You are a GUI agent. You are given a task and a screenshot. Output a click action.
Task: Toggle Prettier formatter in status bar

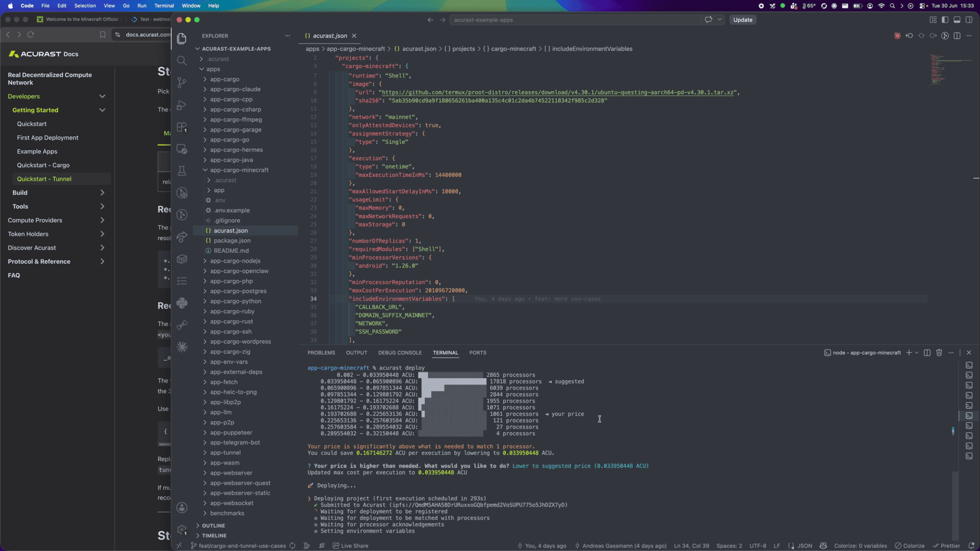click(946, 545)
